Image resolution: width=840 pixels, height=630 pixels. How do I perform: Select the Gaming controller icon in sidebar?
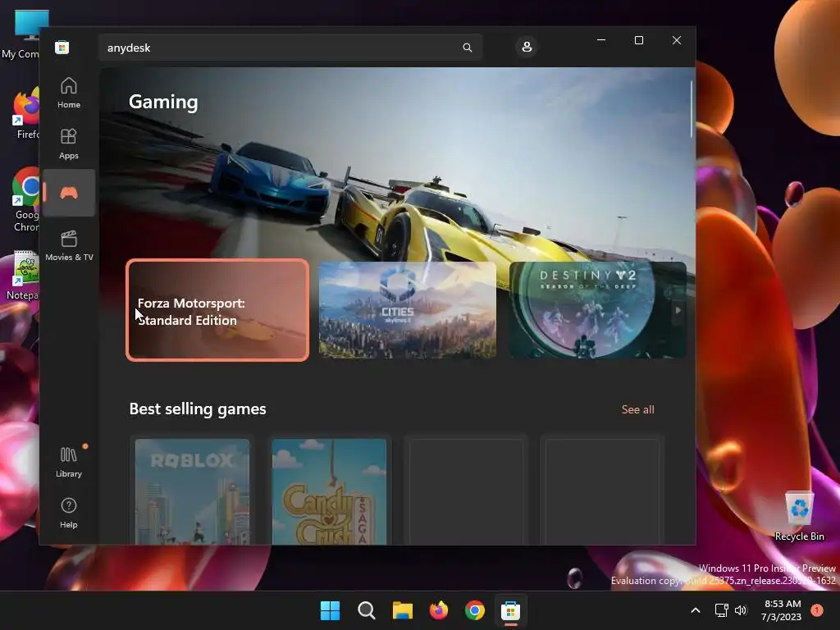69,193
